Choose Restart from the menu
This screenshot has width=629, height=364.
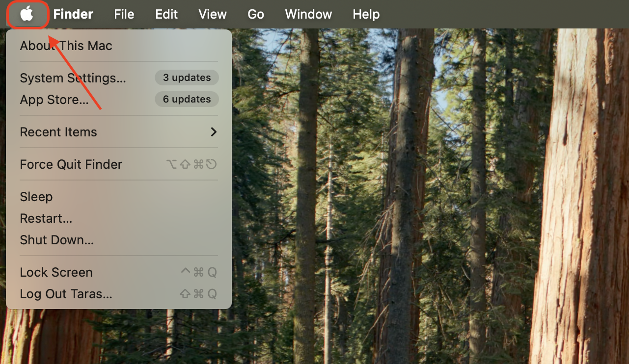pyautogui.click(x=46, y=218)
